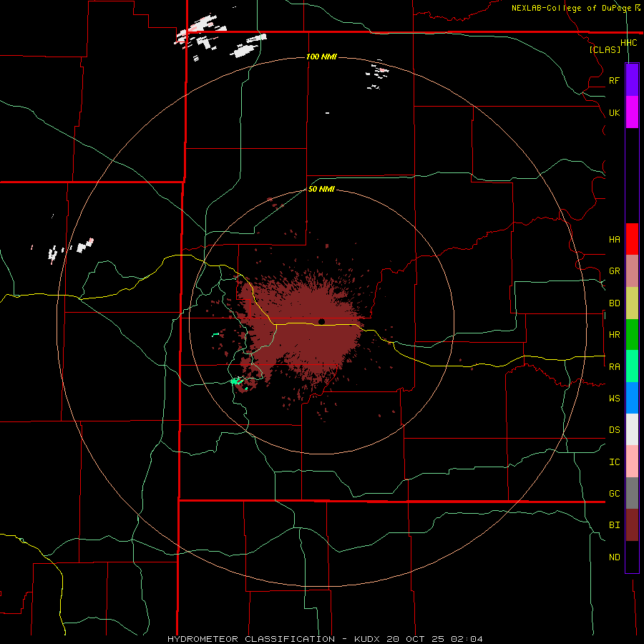
Task: Click the UK legend label
Action: (x=615, y=112)
